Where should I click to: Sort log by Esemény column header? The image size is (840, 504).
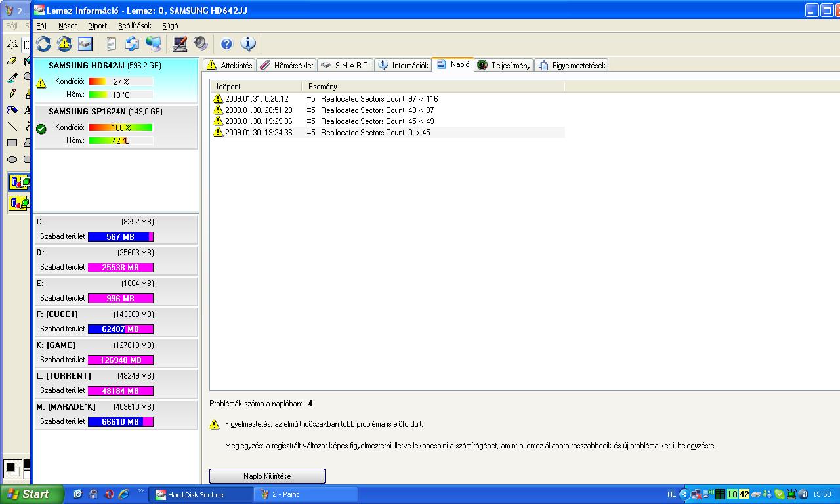[x=433, y=87]
